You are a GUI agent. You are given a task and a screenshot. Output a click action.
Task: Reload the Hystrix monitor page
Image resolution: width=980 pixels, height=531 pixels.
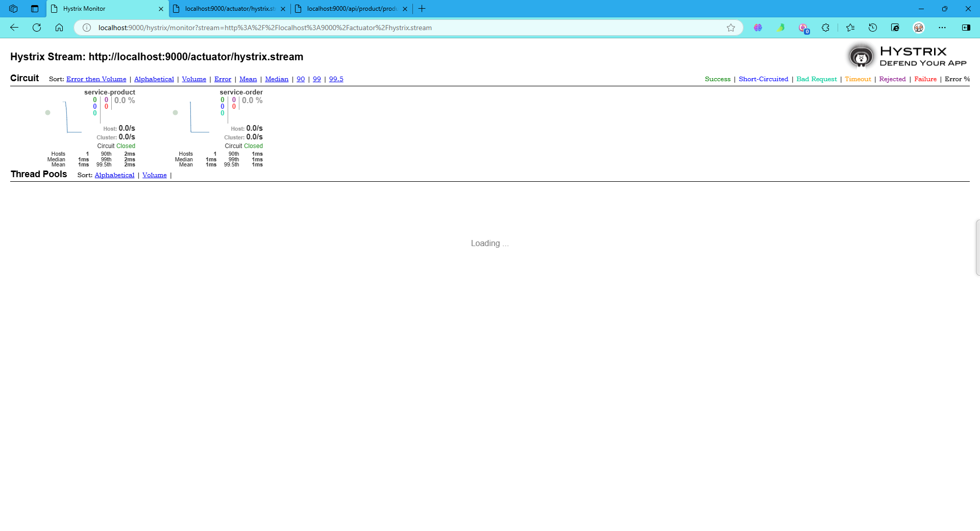(37, 28)
